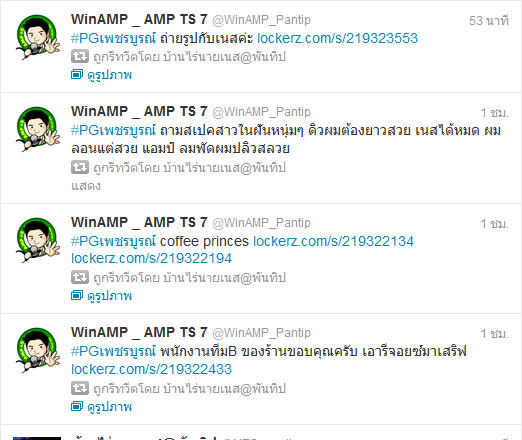Open link lockerz.com/s/219322433

(151, 369)
